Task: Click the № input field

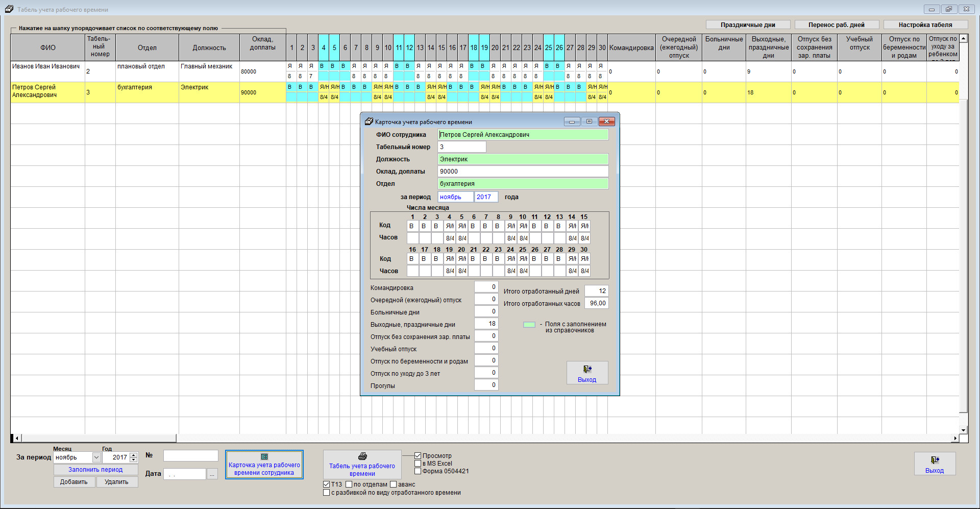Action: (190, 455)
